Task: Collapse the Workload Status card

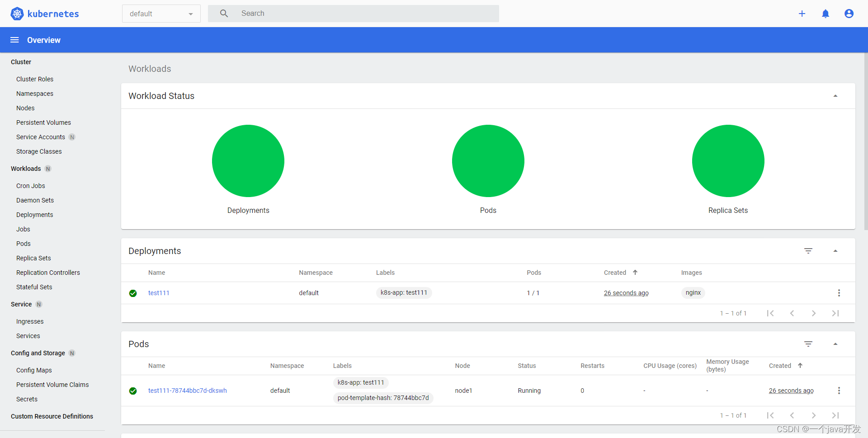Action: (835, 95)
